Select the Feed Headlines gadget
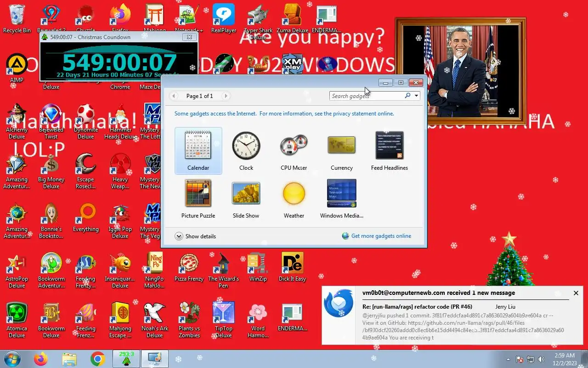588x368 pixels. click(x=390, y=151)
